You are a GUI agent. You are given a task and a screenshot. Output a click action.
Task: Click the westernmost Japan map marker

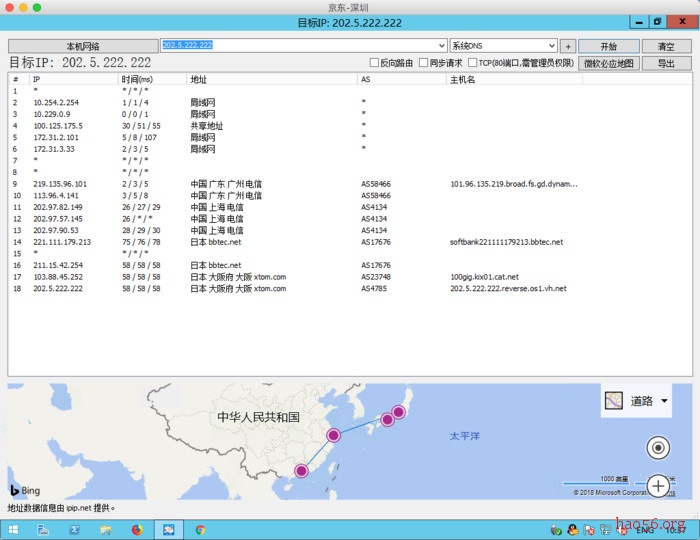(x=387, y=420)
